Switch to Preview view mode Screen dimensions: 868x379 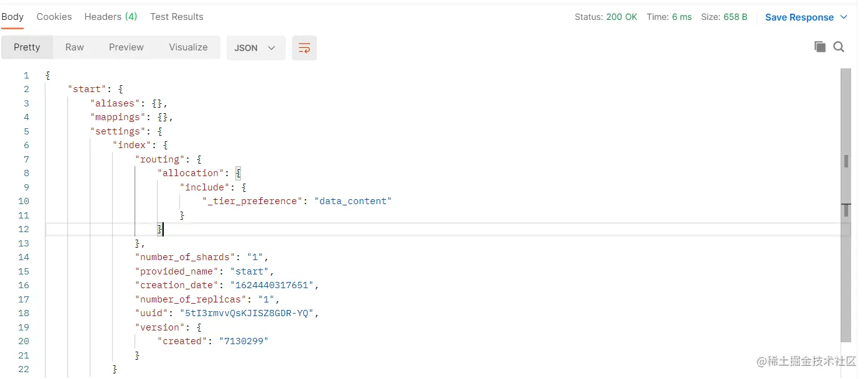126,47
